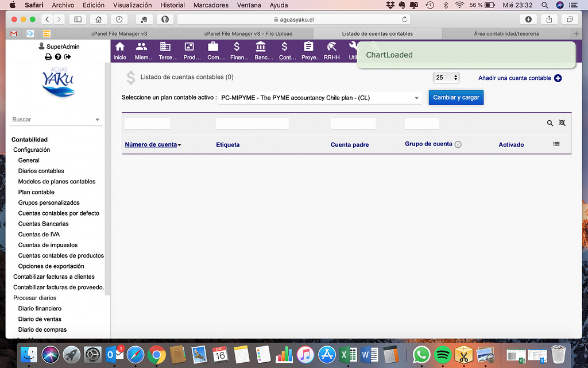Show the Grupo de cuenta info tooltip
588x368 pixels.
coord(458,144)
